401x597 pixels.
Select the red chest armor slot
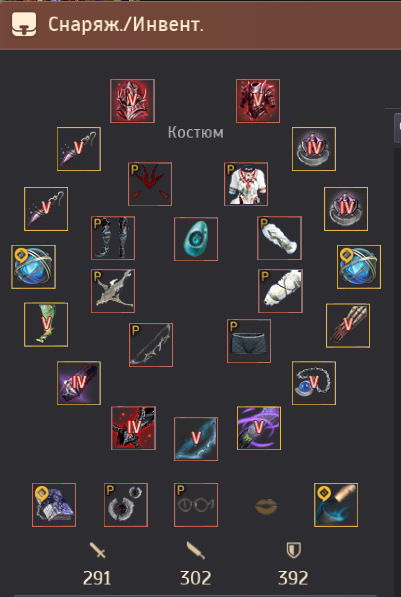258,101
